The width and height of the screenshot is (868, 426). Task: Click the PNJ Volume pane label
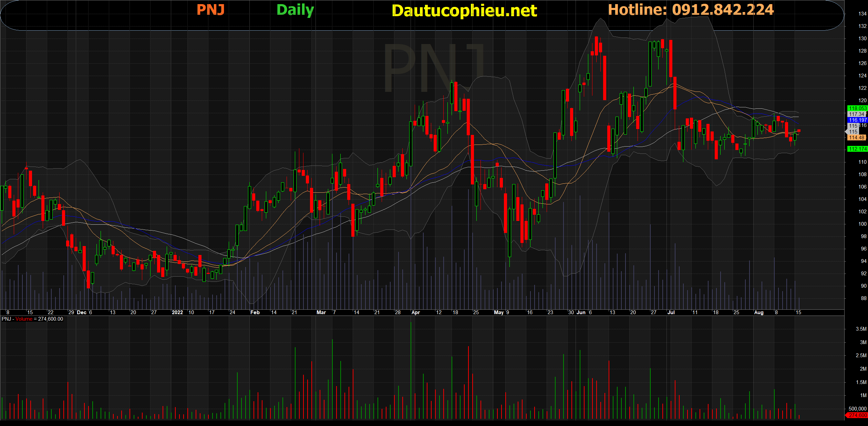(x=32, y=319)
